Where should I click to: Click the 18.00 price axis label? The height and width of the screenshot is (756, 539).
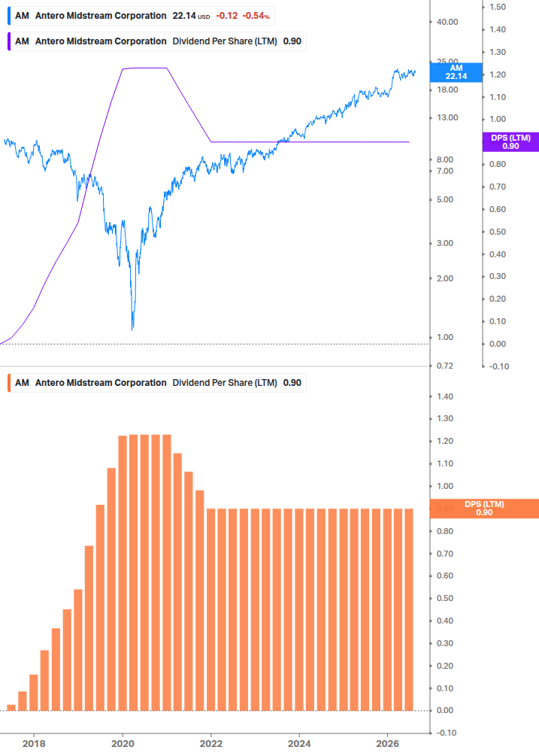click(447, 90)
